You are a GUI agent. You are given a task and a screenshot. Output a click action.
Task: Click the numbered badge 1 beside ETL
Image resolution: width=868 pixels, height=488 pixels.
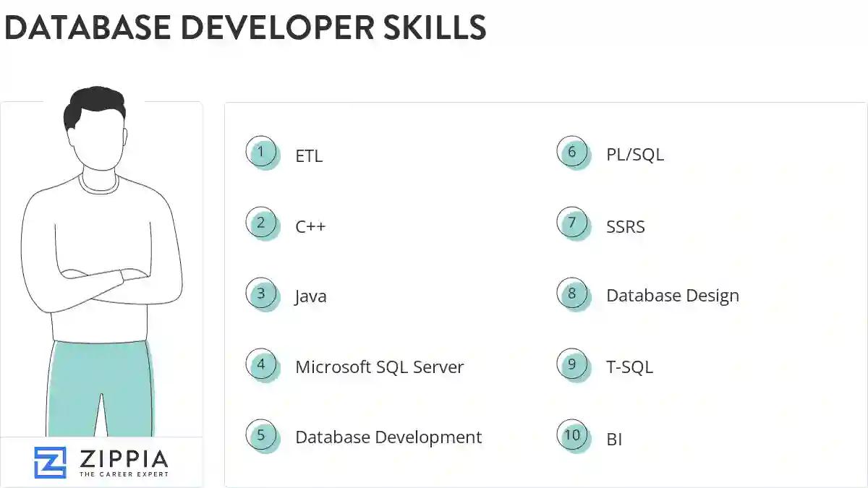point(262,152)
